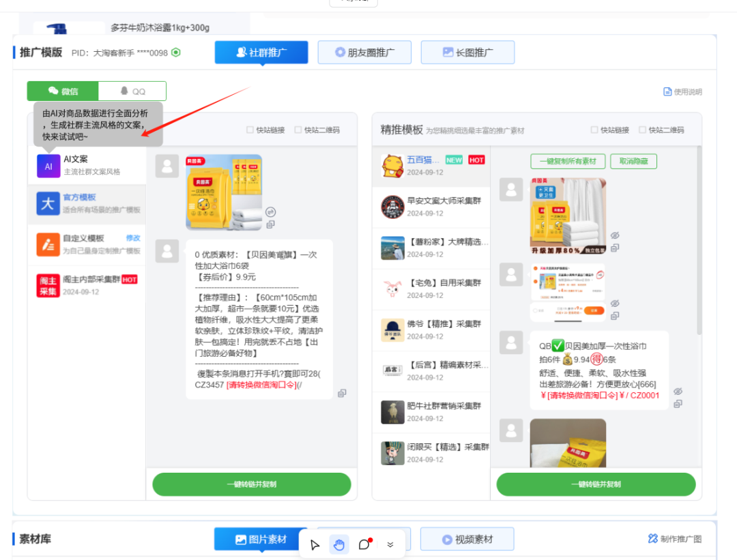The height and width of the screenshot is (560, 737).
Task: Click the 闭眼买【精选】 avatar
Action: [x=392, y=453]
